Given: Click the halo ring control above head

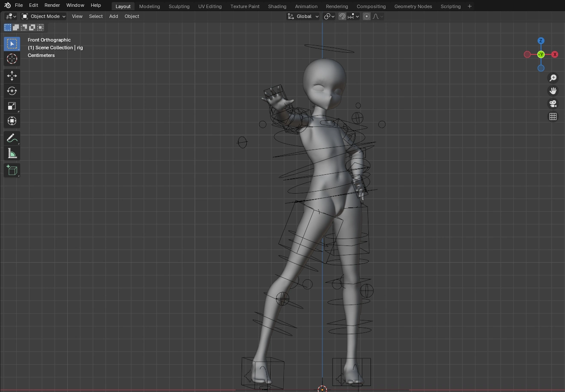Looking at the screenshot, I should coord(329,48).
